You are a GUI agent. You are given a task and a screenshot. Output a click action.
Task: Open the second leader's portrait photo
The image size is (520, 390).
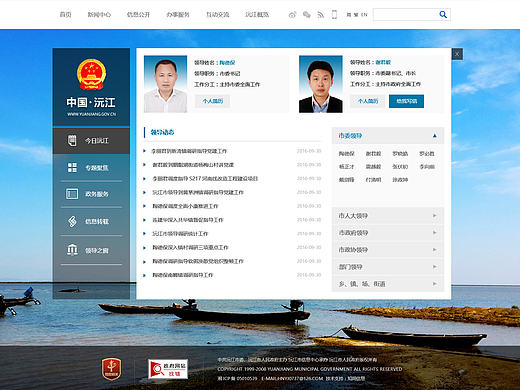pos(321,84)
